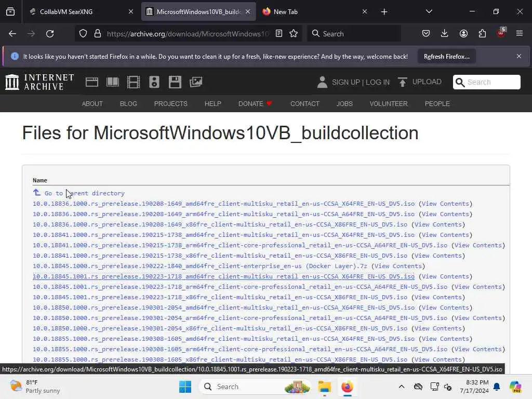Click the Internet Archive logo
This screenshot has width=532, height=399.
tap(39, 82)
